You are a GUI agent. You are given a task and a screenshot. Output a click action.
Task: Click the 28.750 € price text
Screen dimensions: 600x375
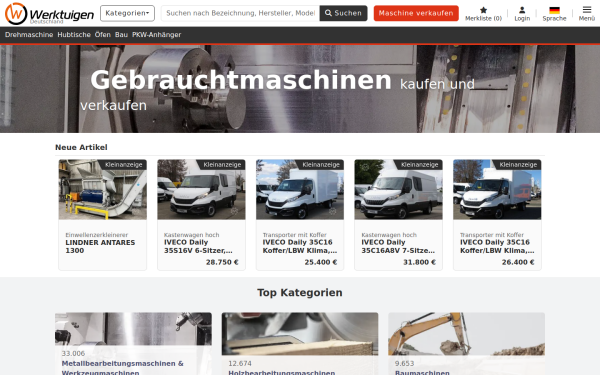tap(222, 262)
